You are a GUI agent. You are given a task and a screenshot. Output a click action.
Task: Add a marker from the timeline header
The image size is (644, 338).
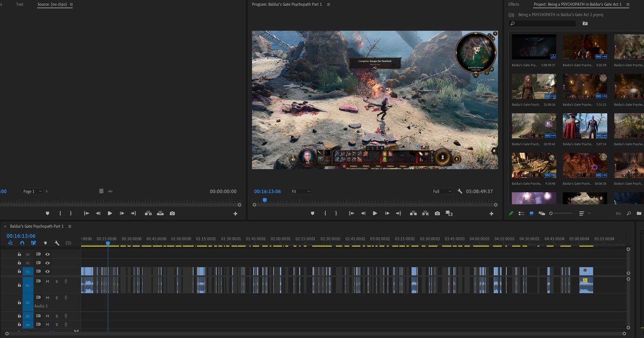[45, 243]
